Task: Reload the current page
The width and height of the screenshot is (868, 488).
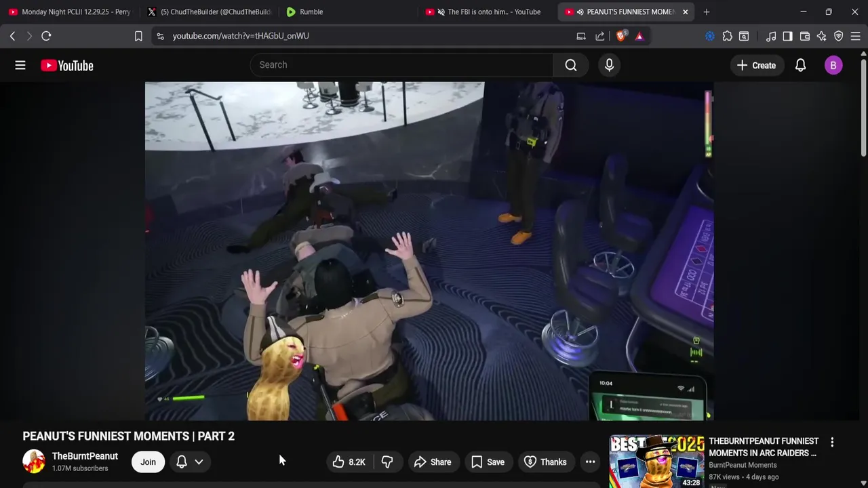Action: 46,36
